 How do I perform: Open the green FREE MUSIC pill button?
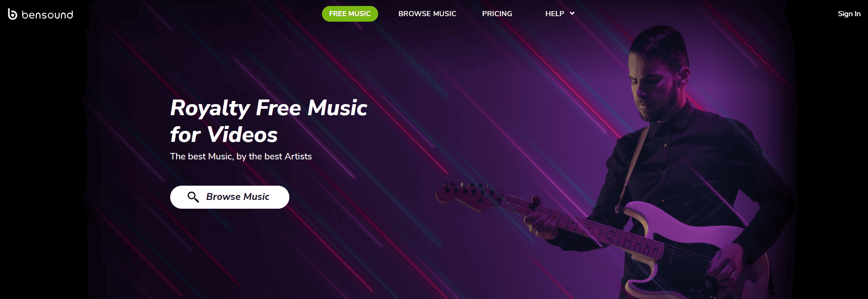point(350,14)
